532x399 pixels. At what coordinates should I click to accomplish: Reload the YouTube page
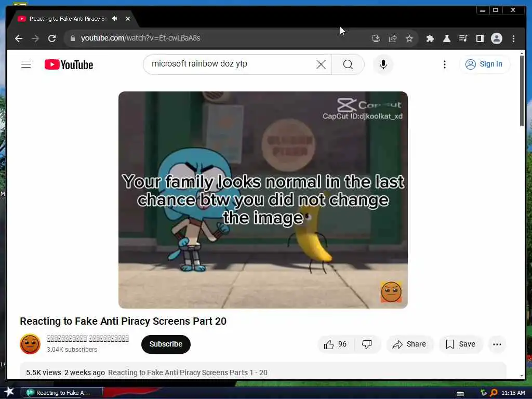pyautogui.click(x=52, y=38)
